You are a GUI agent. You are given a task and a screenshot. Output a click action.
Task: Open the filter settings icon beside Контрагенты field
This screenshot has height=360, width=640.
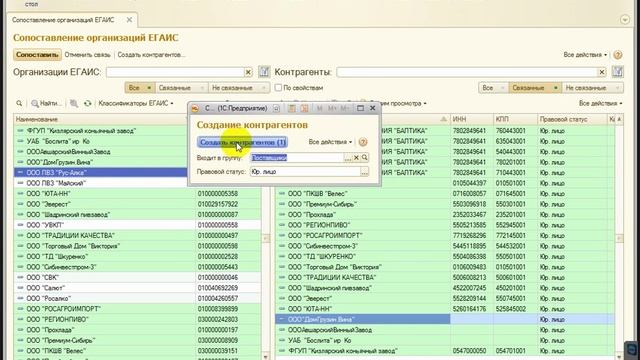pyautogui.click(x=618, y=72)
